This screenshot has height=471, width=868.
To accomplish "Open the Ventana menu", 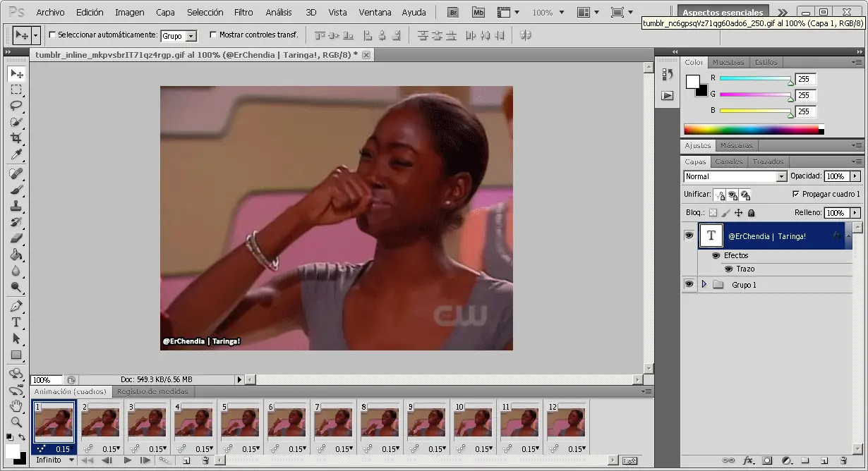I will (375, 12).
